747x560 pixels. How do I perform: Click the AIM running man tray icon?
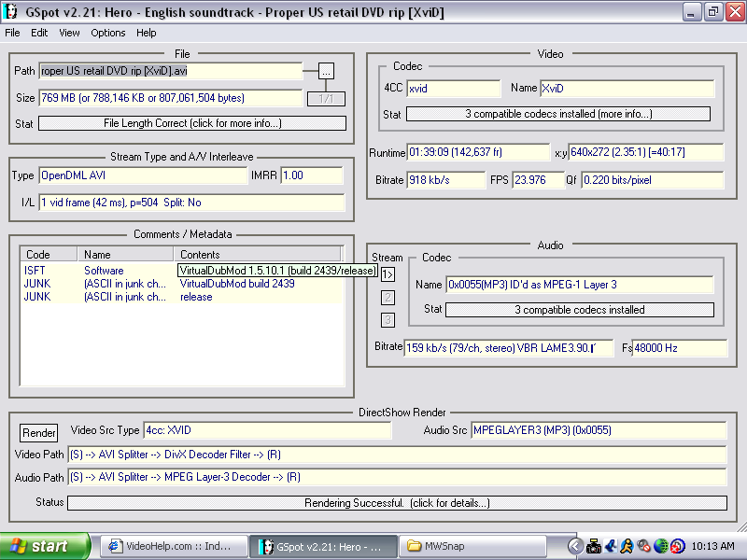627,546
